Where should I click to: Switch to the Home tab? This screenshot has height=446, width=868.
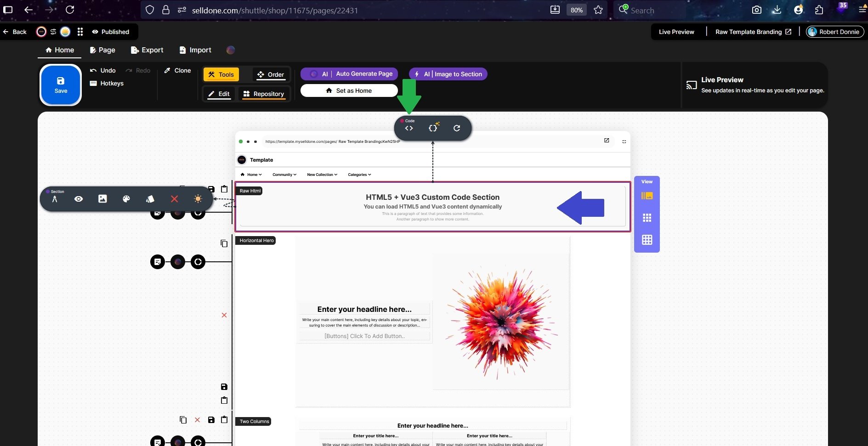(x=59, y=50)
